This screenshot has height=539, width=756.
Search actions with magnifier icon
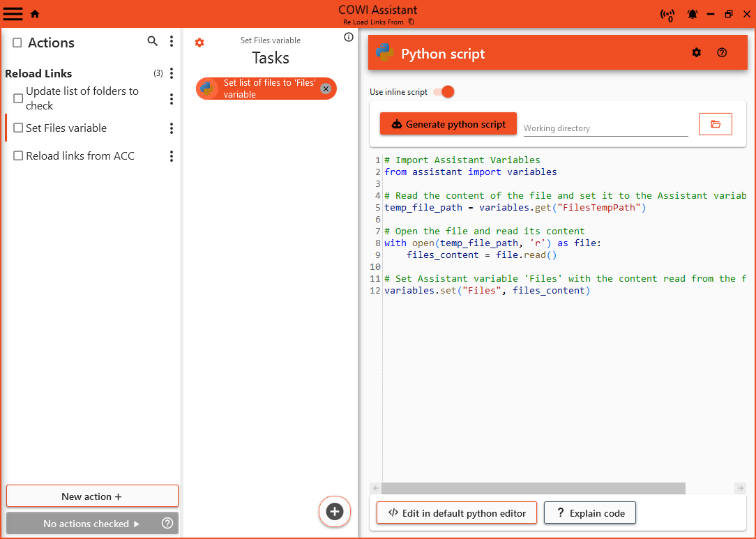click(x=153, y=42)
